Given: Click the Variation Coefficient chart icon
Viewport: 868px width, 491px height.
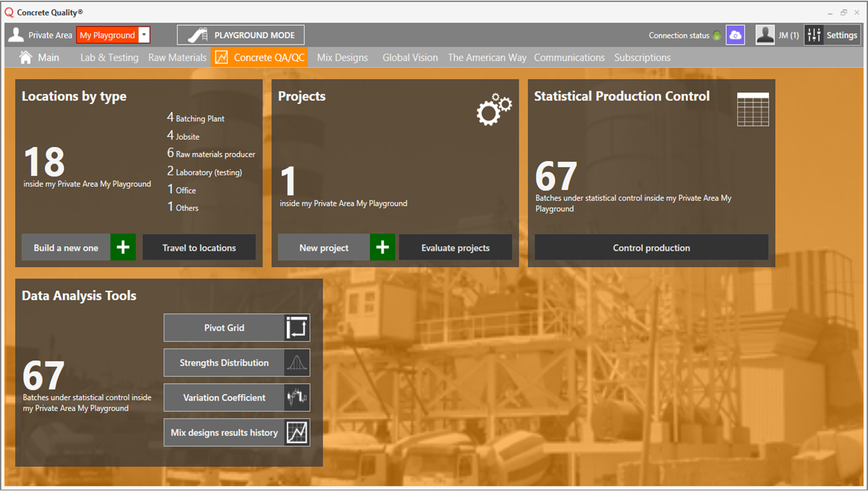Looking at the screenshot, I should pyautogui.click(x=297, y=398).
